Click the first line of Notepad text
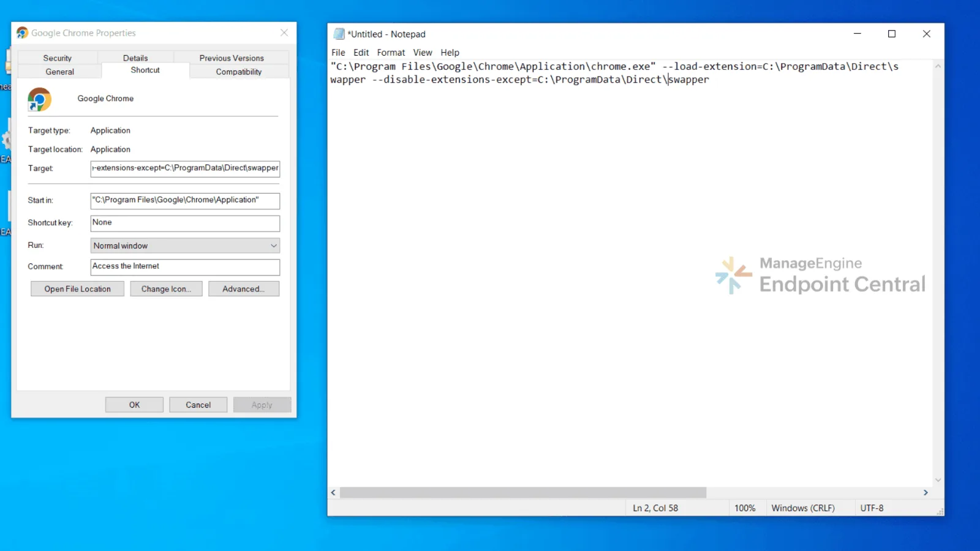This screenshot has width=980, height=551. 614,66
